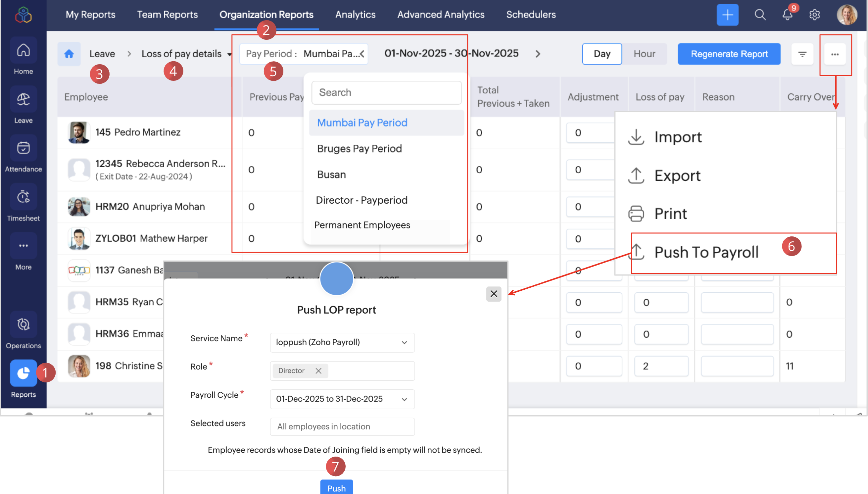
Task: Open the three-dot more options menu
Action: coord(835,54)
